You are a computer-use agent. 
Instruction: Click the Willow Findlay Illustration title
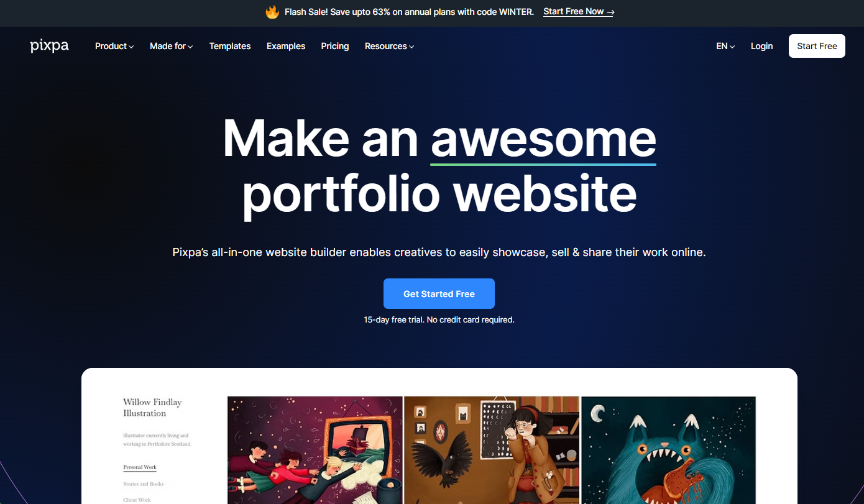pyautogui.click(x=152, y=408)
